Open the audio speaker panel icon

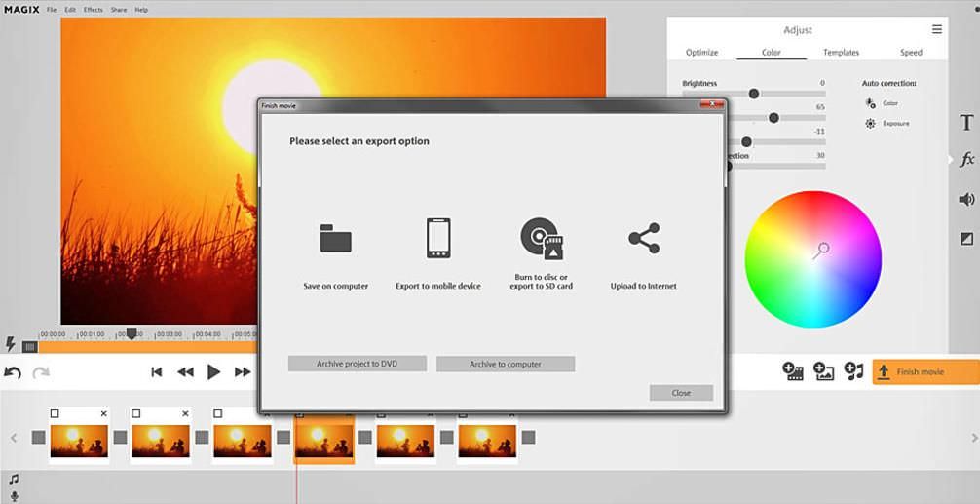click(x=966, y=200)
